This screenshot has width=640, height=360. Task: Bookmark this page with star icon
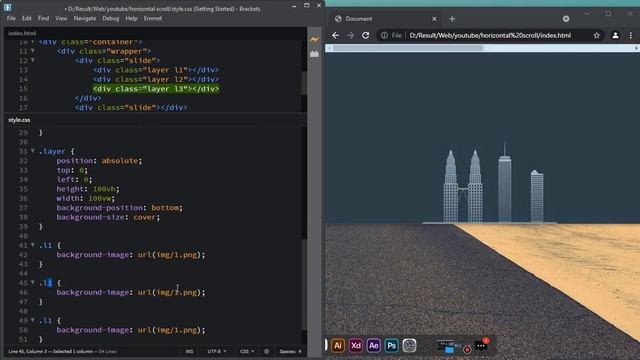click(x=596, y=36)
